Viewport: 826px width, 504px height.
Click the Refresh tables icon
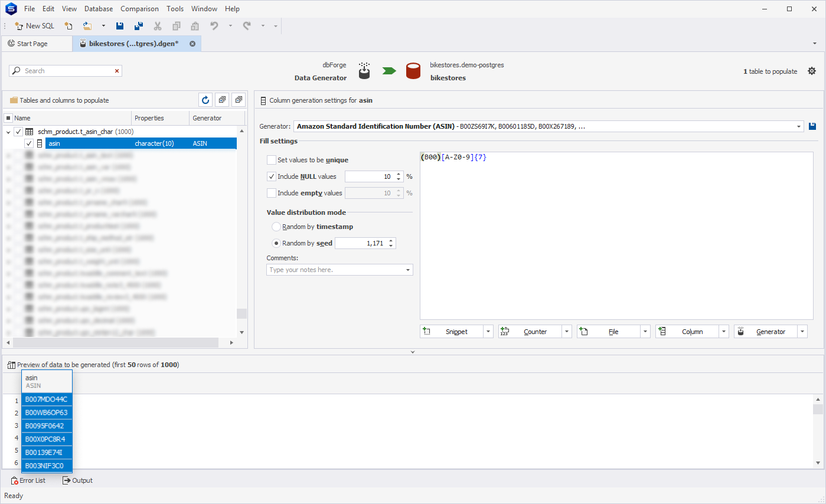[205, 100]
